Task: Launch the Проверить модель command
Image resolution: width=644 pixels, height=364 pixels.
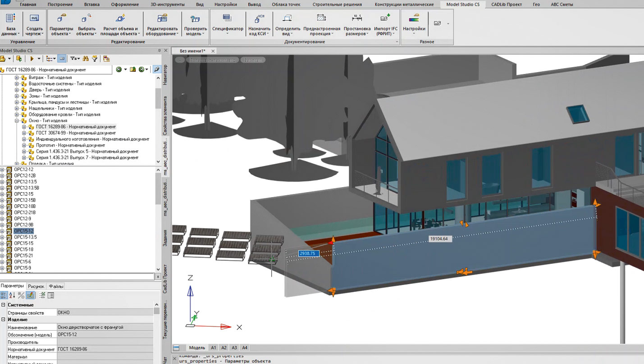Action: click(195, 24)
